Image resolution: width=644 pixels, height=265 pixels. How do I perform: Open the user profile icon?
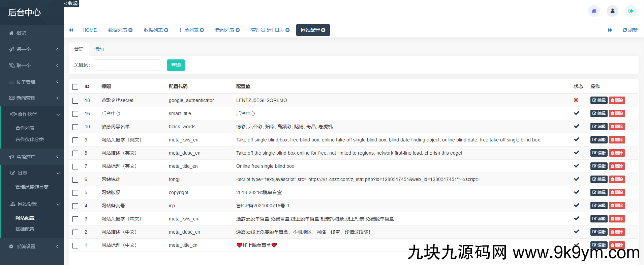pyautogui.click(x=612, y=11)
